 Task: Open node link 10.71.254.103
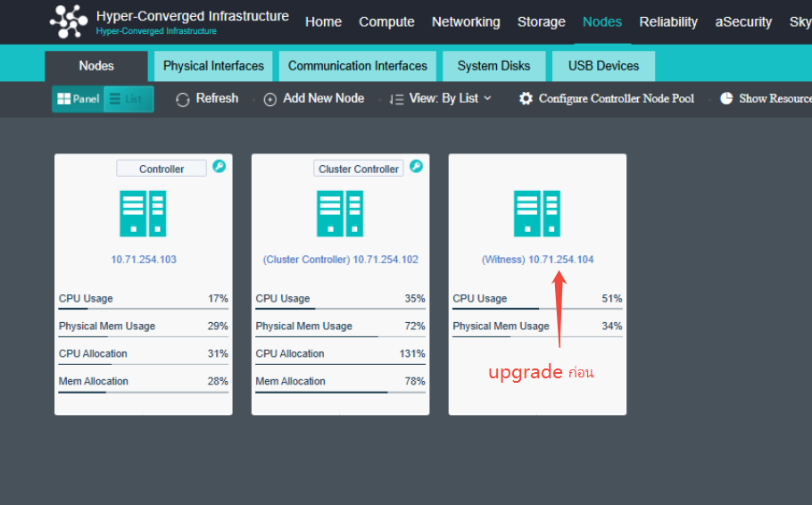coord(144,260)
